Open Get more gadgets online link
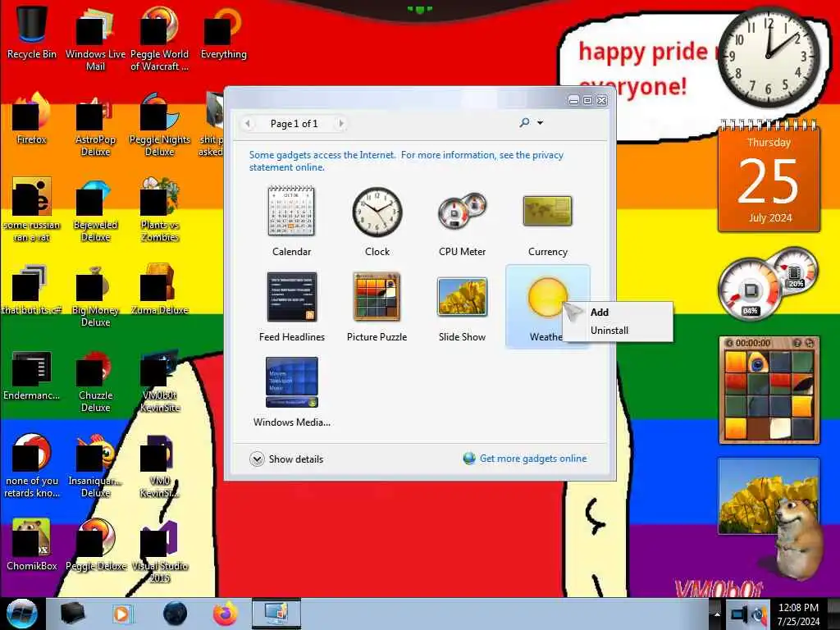This screenshot has height=630, width=840. pos(533,459)
